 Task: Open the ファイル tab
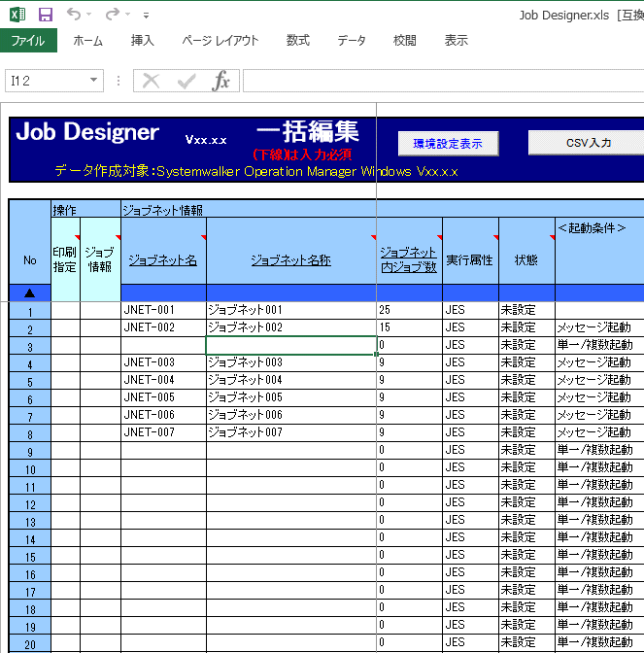(28, 41)
